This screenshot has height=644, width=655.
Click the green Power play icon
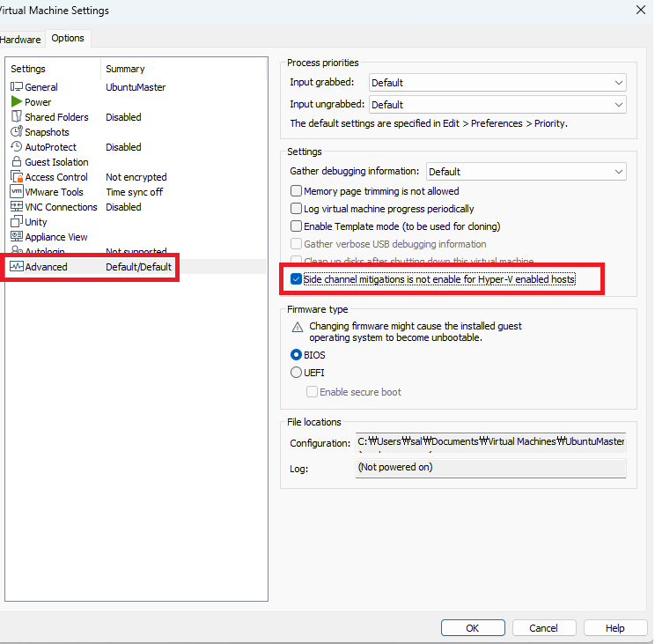pyautogui.click(x=17, y=101)
